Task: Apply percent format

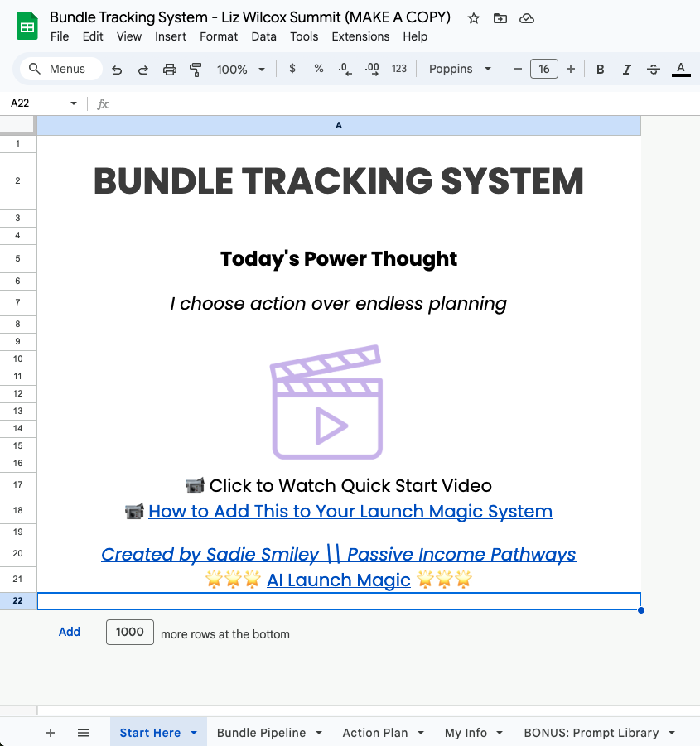Action: (x=318, y=70)
